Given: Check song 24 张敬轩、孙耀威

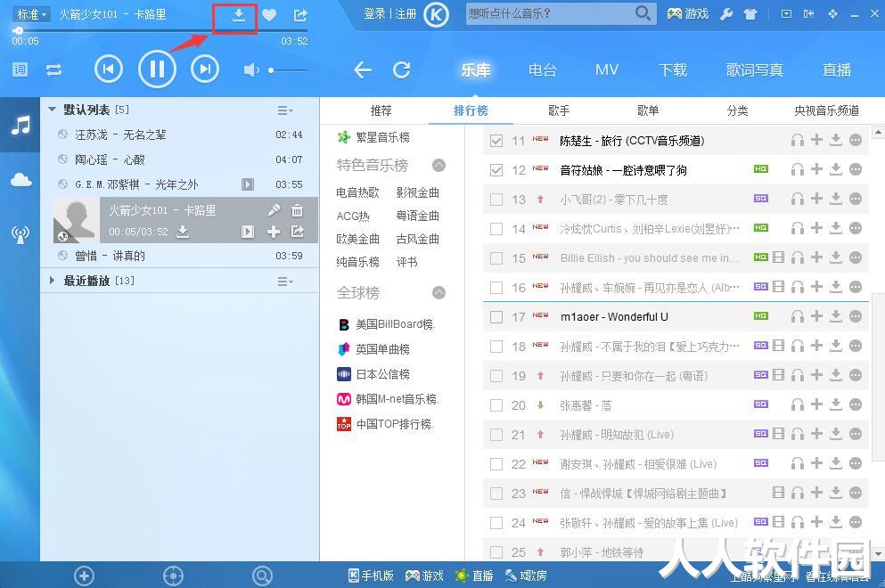Looking at the screenshot, I should click(496, 523).
